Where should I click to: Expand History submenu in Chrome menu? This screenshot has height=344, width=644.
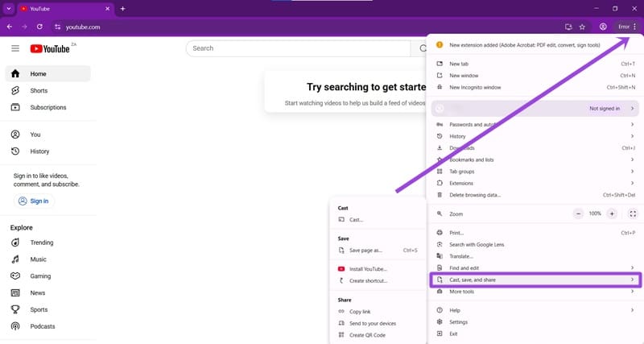click(x=535, y=136)
